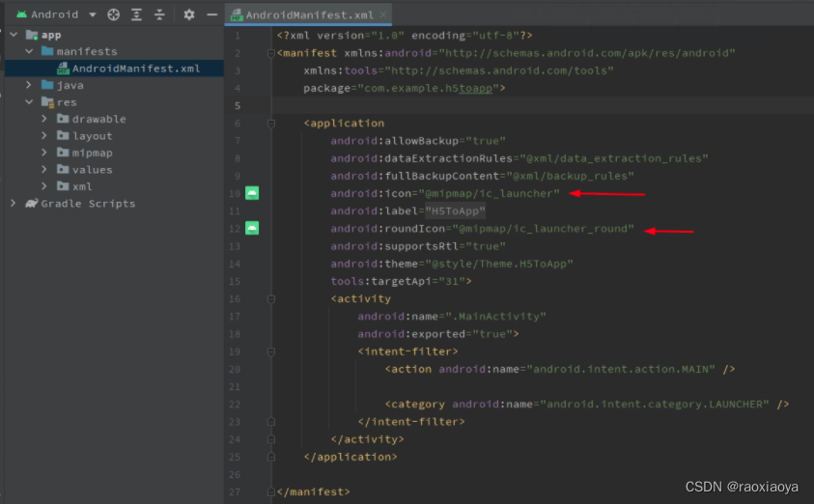Collapse the manifests folder
814x504 pixels.
29,51
